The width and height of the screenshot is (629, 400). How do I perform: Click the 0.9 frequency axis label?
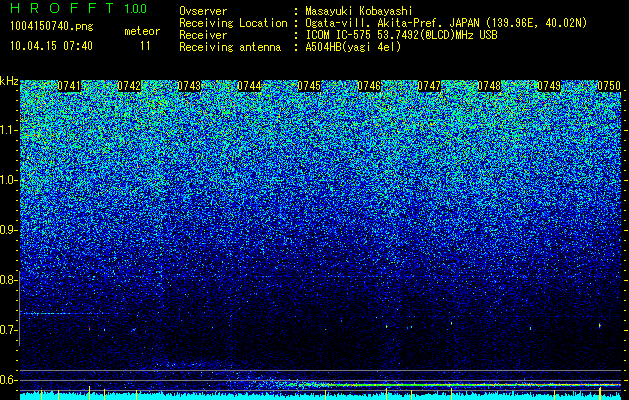point(7,230)
